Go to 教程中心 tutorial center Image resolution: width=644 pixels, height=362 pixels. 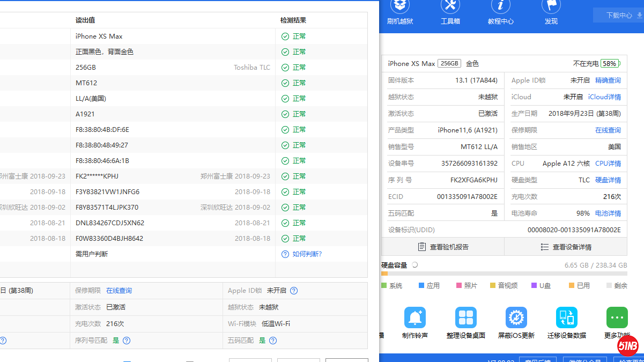pos(500,11)
